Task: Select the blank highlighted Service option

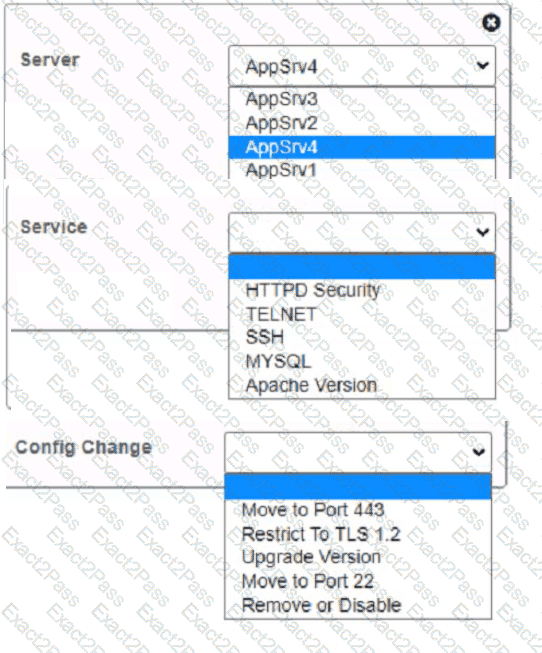Action: (362, 267)
